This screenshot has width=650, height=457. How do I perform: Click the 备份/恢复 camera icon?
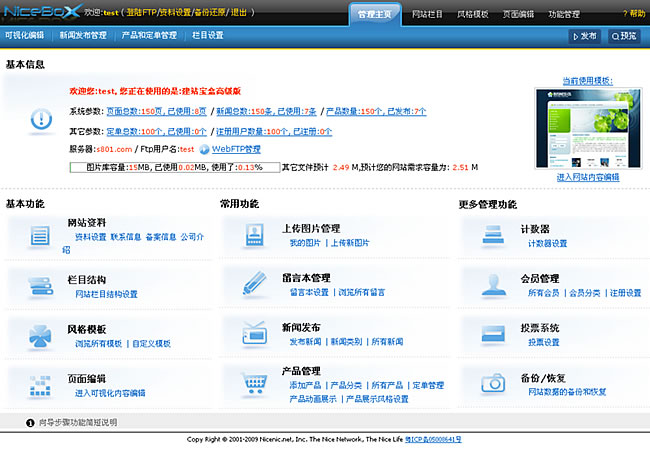tap(492, 382)
